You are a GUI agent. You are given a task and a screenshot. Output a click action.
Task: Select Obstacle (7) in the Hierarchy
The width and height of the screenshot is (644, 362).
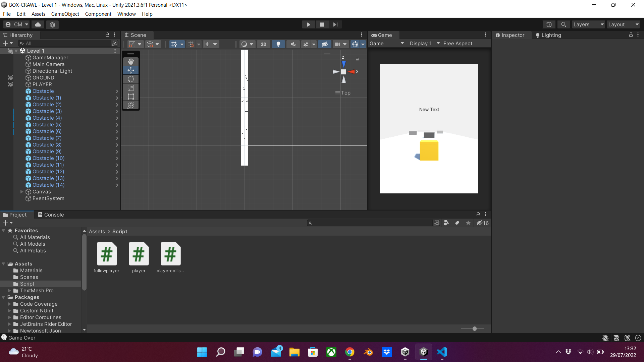click(x=46, y=138)
